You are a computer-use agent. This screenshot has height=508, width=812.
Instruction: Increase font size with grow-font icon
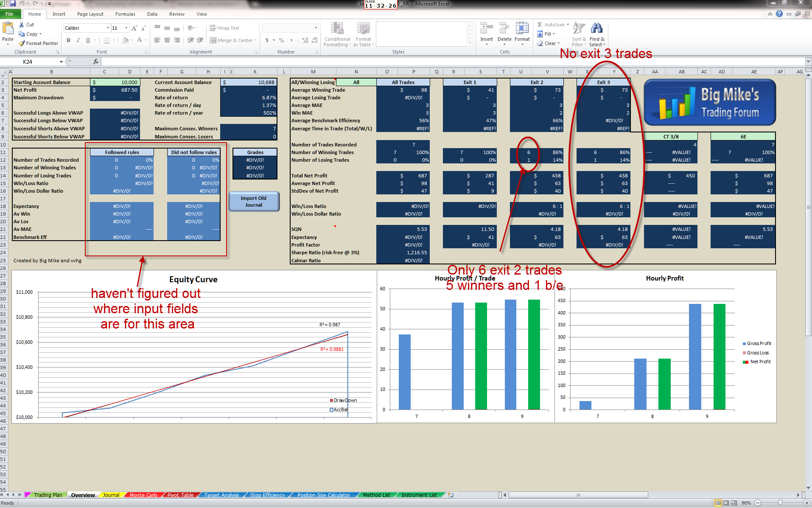pyautogui.click(x=134, y=28)
